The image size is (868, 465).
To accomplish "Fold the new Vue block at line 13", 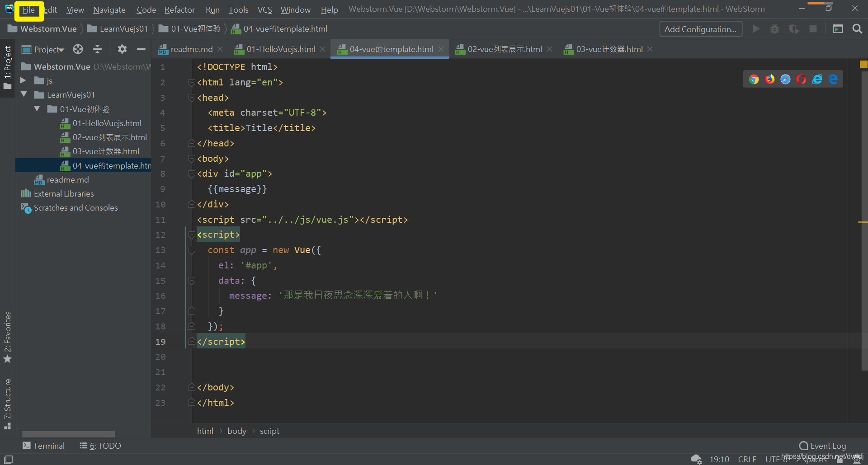I will (192, 250).
